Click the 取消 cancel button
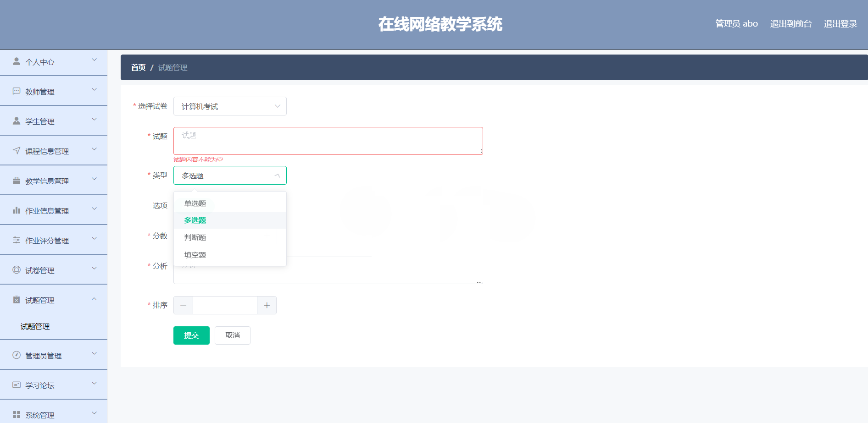 click(232, 335)
